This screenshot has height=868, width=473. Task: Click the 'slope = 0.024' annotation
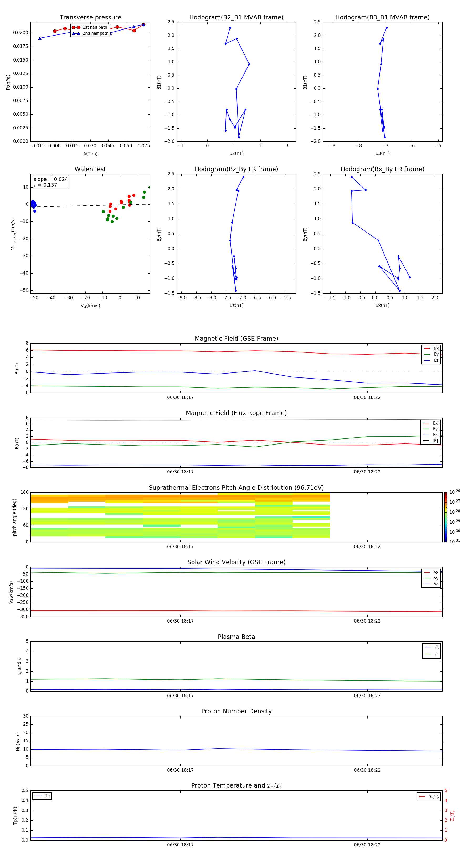(x=50, y=179)
